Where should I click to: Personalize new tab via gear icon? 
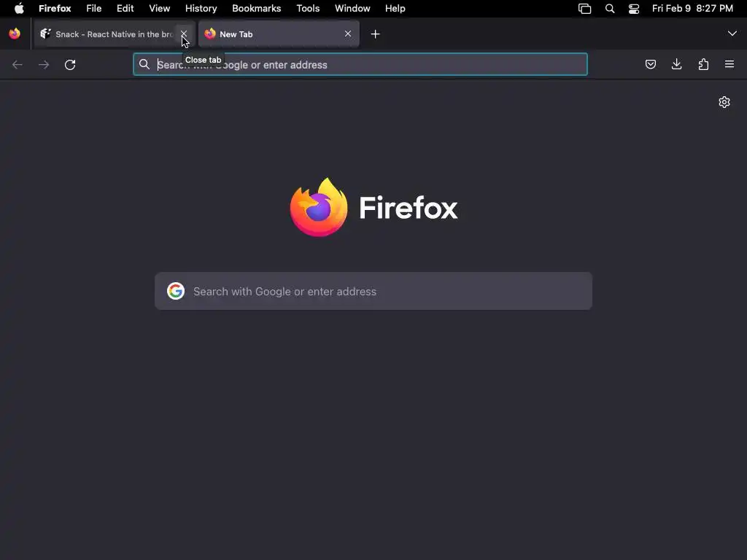click(x=724, y=102)
